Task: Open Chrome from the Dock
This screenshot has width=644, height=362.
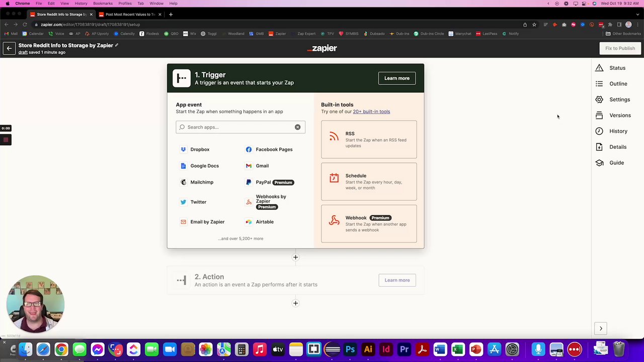Action: coord(61,349)
